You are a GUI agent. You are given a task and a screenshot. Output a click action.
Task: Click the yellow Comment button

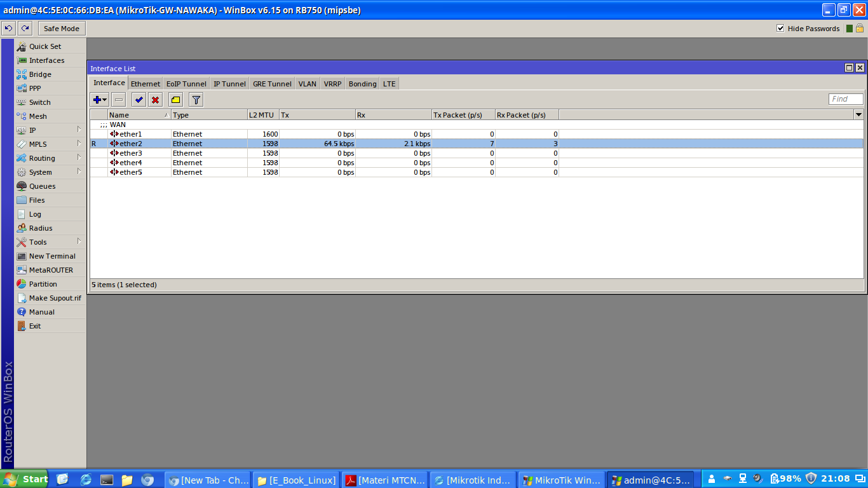pos(175,100)
